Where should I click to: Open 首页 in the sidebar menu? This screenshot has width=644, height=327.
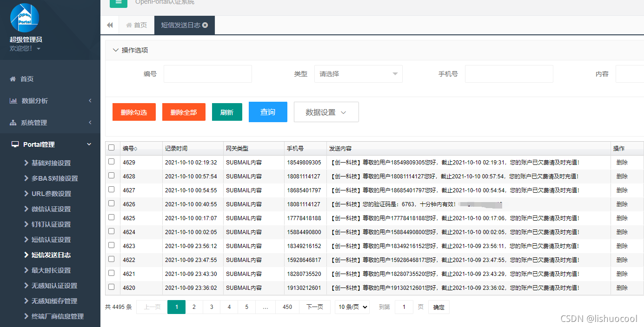click(50, 79)
